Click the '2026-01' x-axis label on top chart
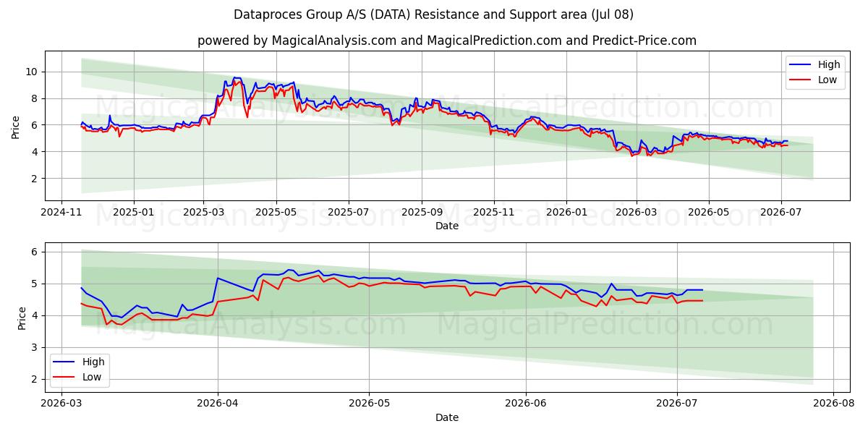Image resolution: width=868 pixels, height=434 pixels. pyautogui.click(x=566, y=213)
